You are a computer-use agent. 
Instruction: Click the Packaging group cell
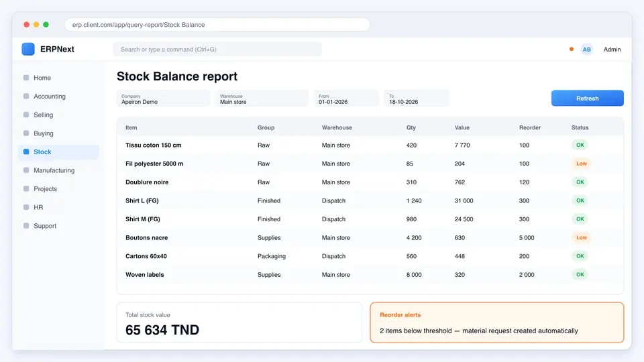(272, 256)
